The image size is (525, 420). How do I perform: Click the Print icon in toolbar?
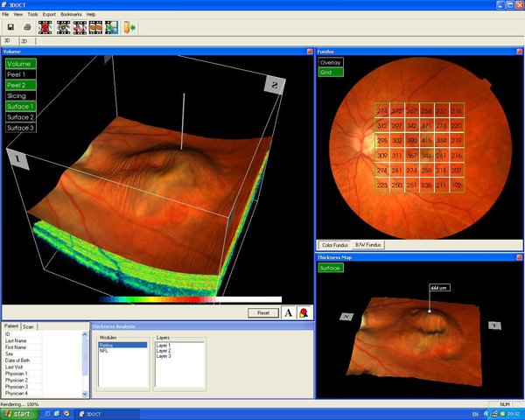tap(27, 27)
